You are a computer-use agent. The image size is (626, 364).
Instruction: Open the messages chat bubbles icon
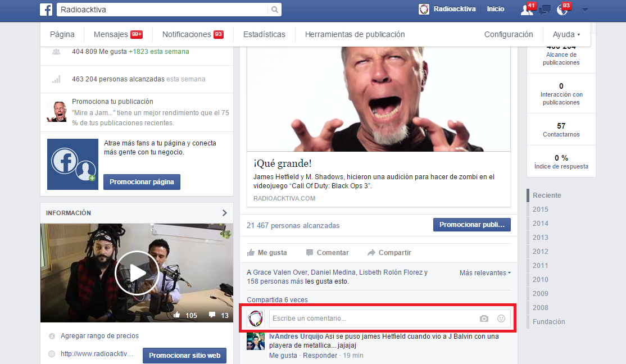tap(545, 10)
